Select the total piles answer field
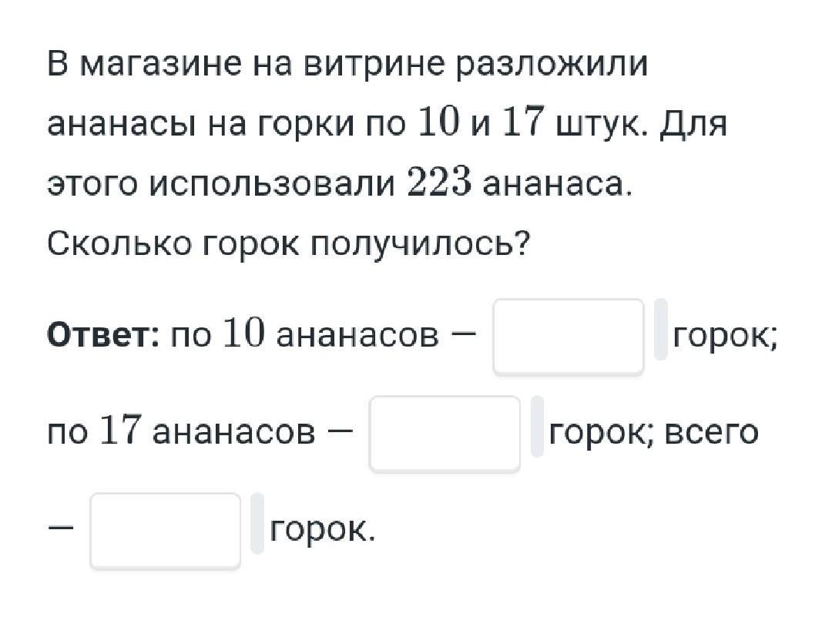This screenshot has width=832, height=644. 166,531
